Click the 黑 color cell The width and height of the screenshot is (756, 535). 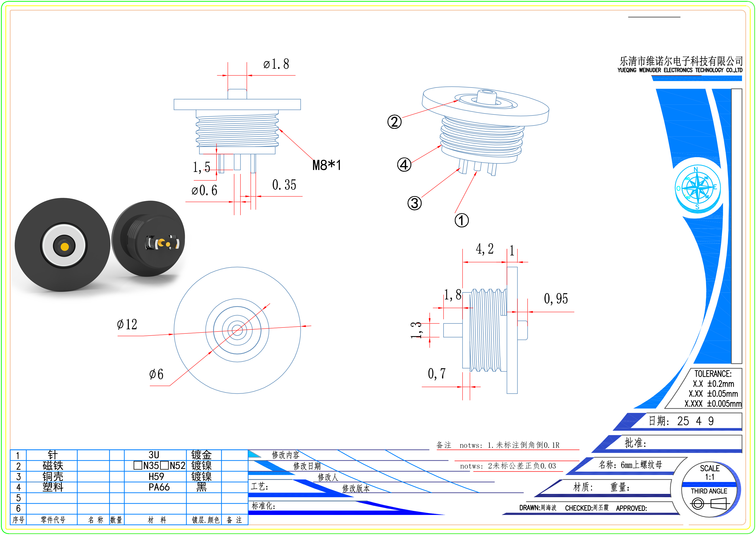pos(204,487)
